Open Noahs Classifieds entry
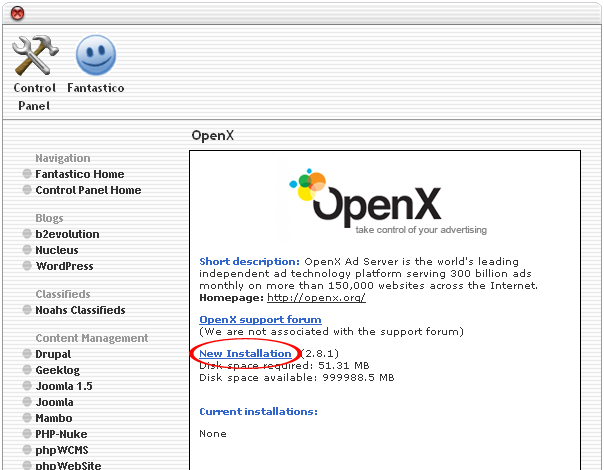Viewport: 604px width, 470px height. coord(80,310)
